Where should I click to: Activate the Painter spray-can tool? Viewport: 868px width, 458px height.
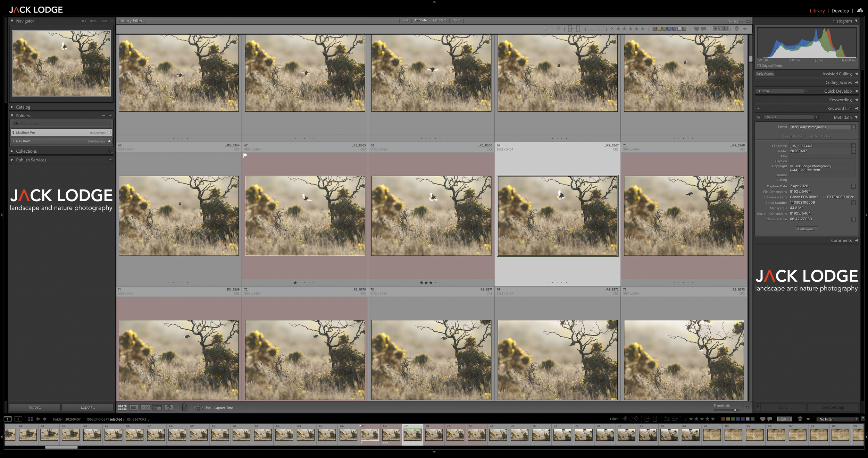184,407
